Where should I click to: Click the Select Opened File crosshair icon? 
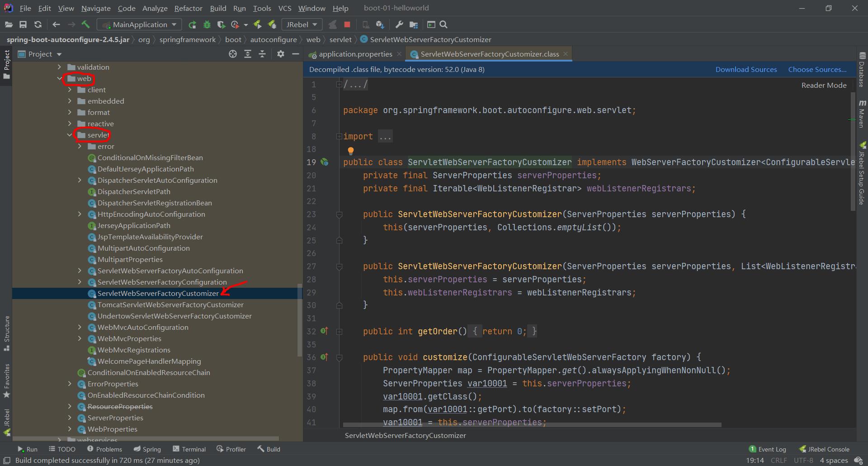tap(232, 54)
